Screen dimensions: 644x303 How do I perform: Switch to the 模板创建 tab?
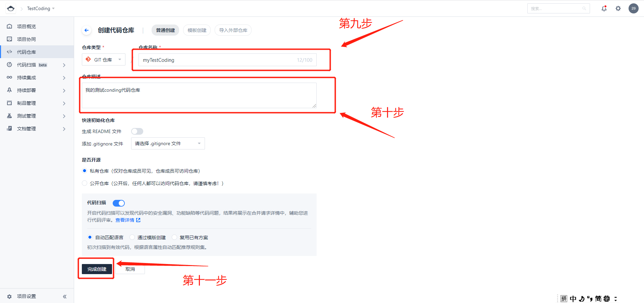click(x=197, y=30)
